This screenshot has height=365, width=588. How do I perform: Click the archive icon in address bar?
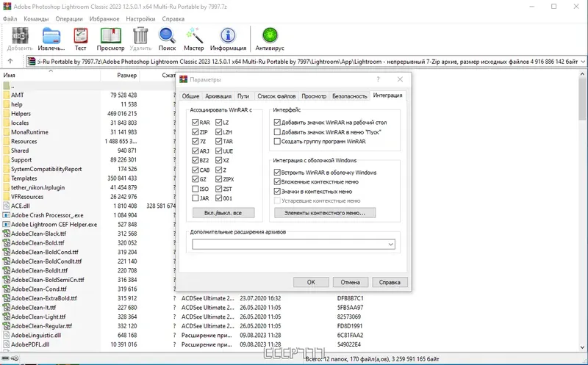[32, 62]
